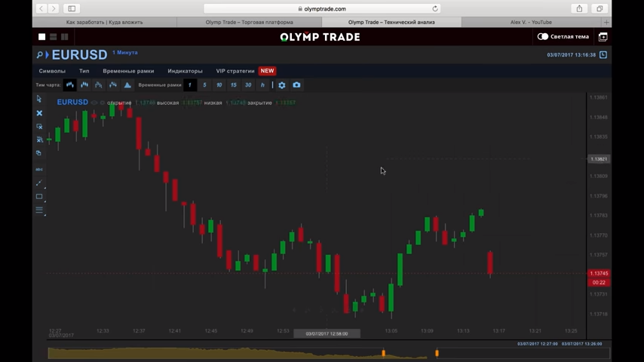This screenshot has width=644, height=362.
Task: Select the rectangle shape tool
Action: (x=39, y=196)
